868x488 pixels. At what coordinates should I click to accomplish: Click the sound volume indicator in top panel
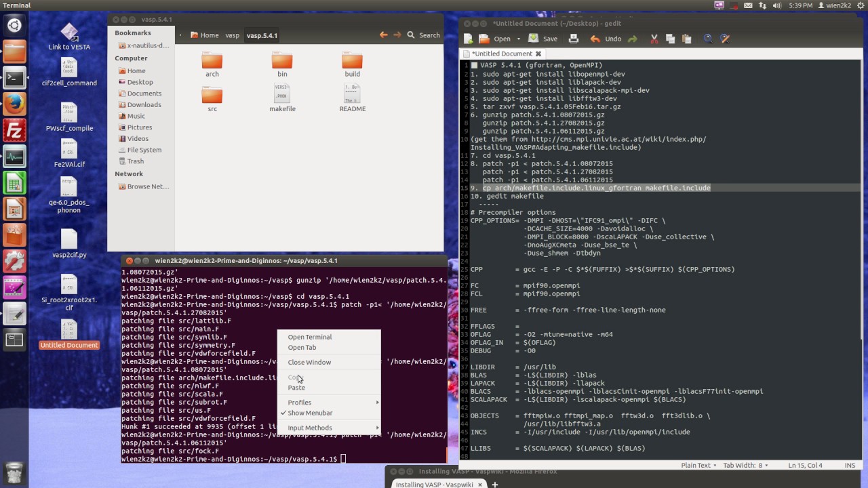pos(776,5)
